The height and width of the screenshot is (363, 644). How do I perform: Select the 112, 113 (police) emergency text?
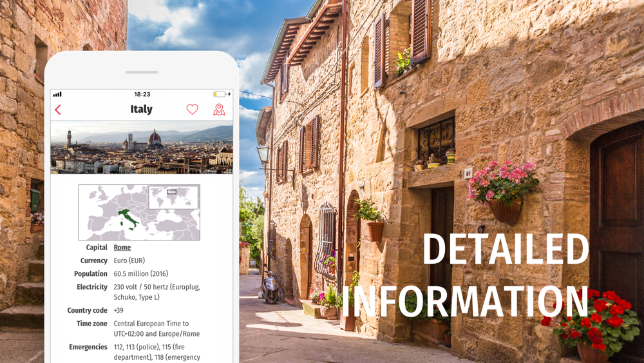point(157,352)
